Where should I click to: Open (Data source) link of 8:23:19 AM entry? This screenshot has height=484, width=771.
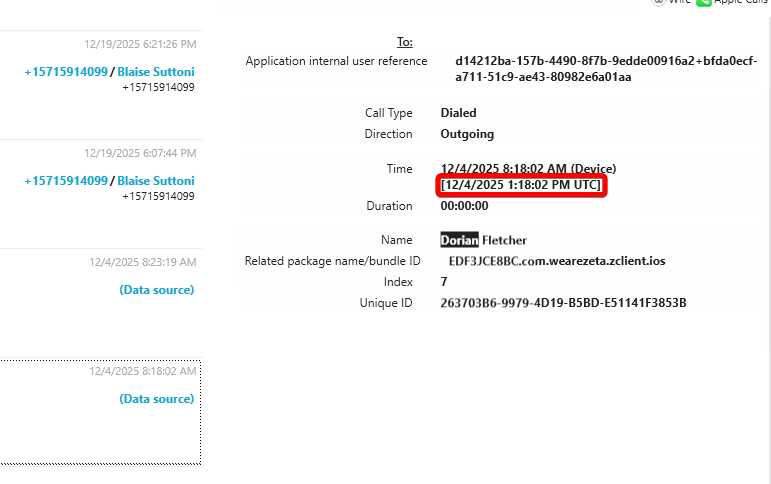(x=157, y=290)
